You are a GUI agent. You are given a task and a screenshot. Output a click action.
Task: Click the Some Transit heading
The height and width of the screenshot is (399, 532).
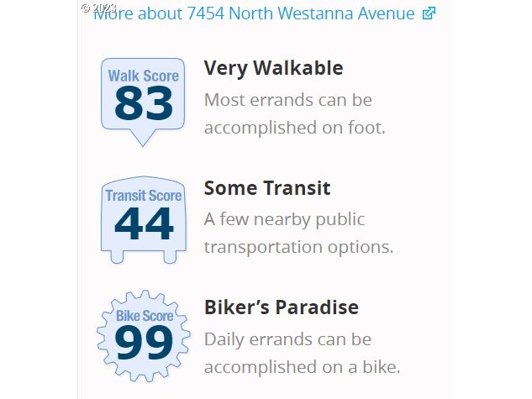pyautogui.click(x=267, y=187)
